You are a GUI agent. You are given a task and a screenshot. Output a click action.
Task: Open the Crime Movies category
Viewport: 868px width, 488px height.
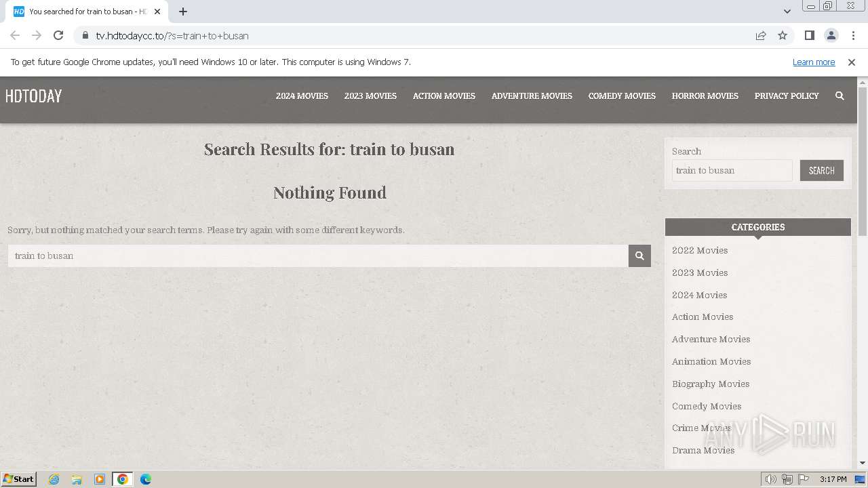(702, 428)
